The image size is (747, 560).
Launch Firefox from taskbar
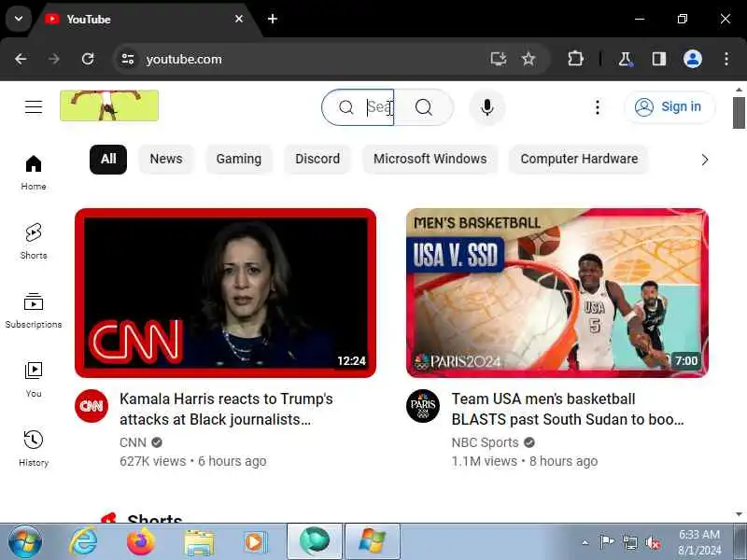coord(141,542)
